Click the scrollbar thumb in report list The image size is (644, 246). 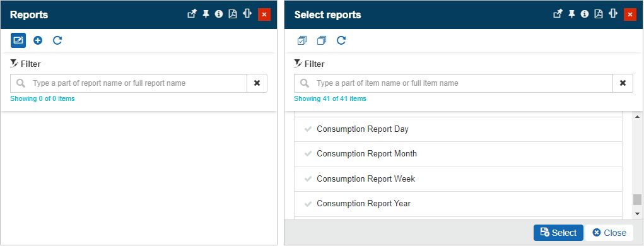(637, 199)
